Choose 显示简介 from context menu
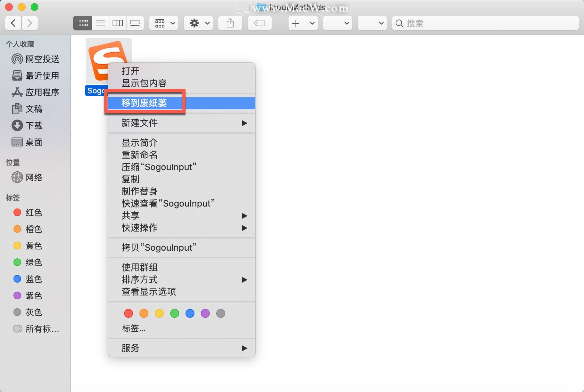Screen dimensions: 584x392 (x=182, y=143)
